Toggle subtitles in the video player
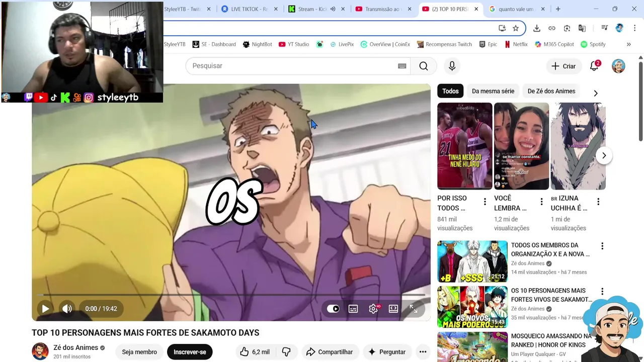 pyautogui.click(x=353, y=309)
